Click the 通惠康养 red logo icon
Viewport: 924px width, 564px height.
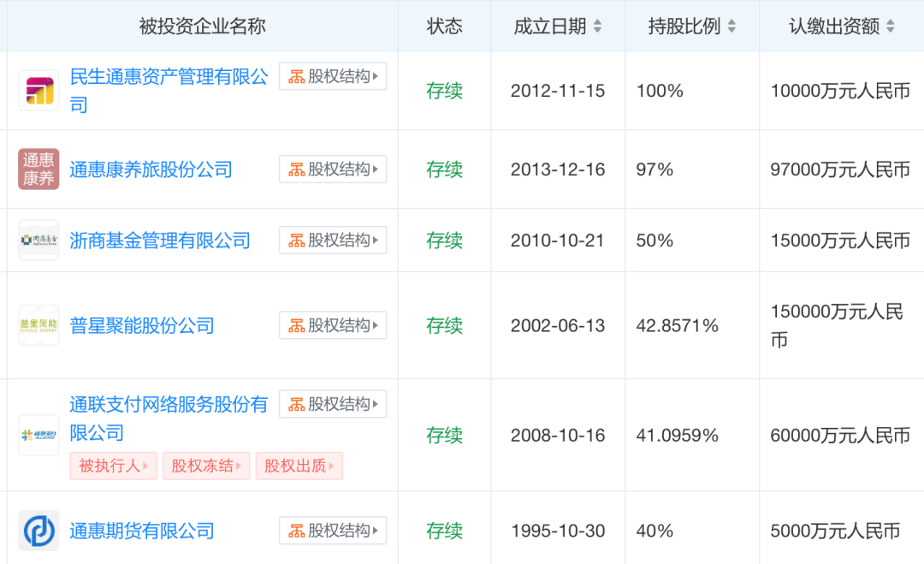click(38, 169)
